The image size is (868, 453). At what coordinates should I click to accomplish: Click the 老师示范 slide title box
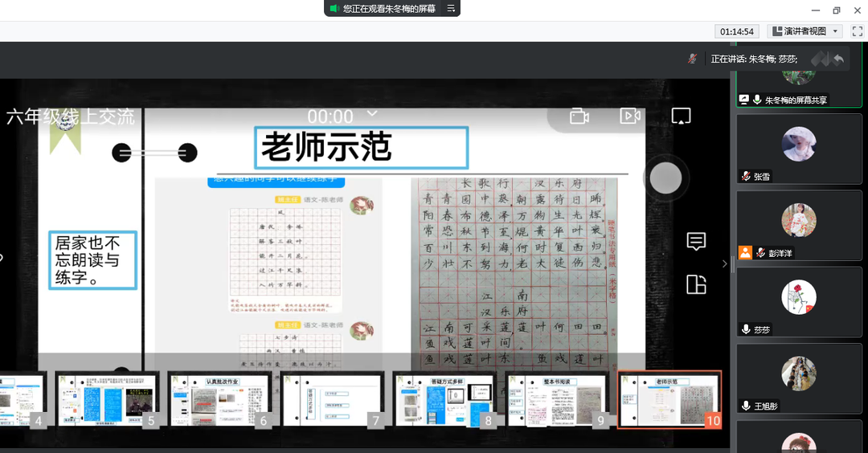click(362, 148)
